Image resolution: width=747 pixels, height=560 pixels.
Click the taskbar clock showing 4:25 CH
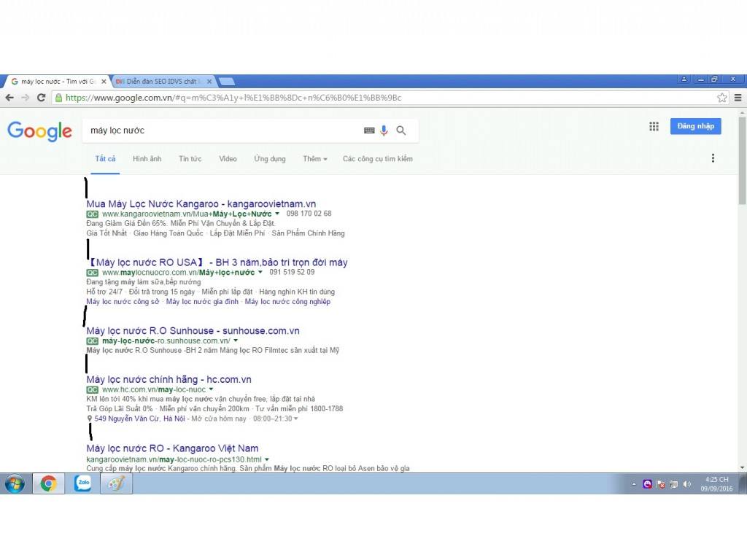(x=716, y=484)
